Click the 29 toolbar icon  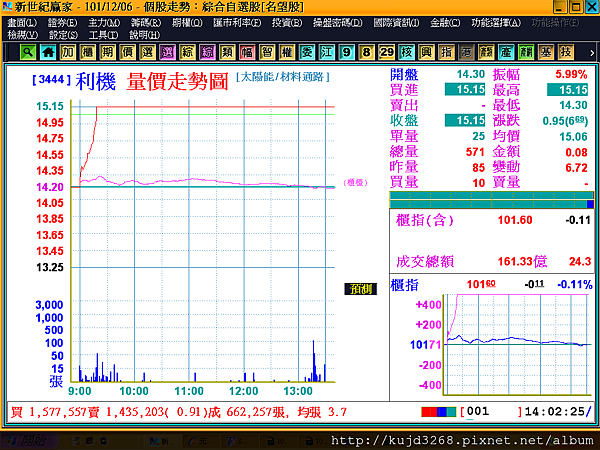(x=386, y=52)
